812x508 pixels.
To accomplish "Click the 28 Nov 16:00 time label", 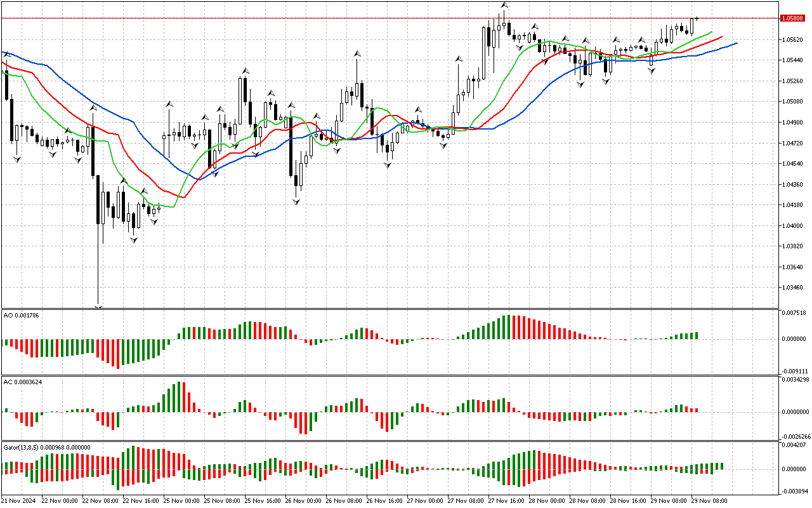I will [627, 500].
